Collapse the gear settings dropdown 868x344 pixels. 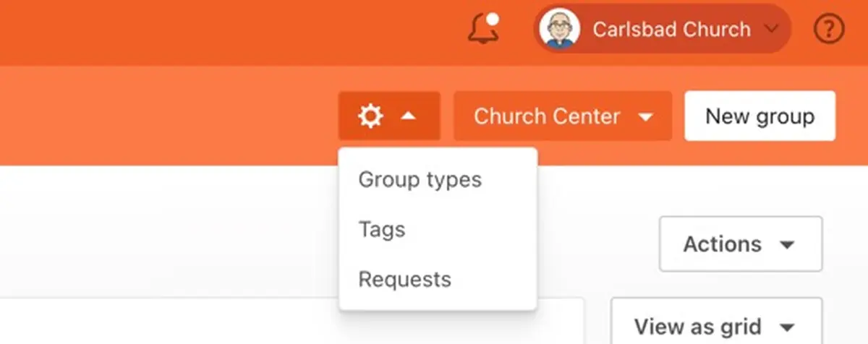click(x=388, y=116)
